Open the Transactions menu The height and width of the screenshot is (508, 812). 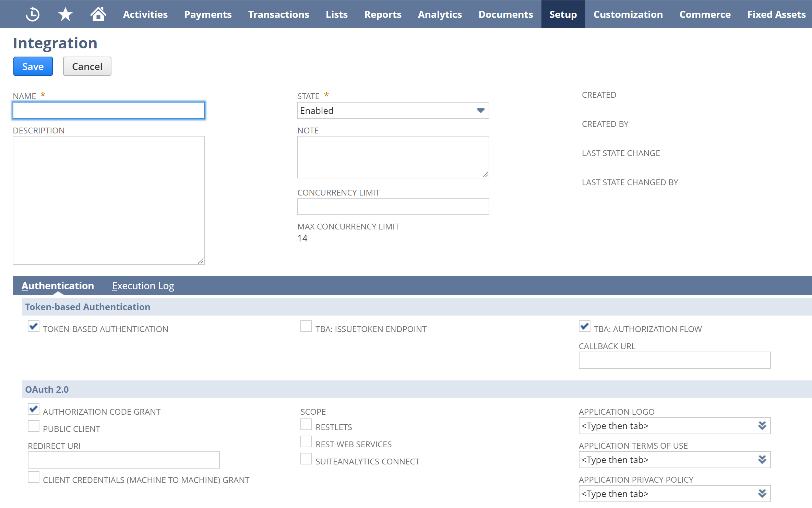tap(279, 14)
